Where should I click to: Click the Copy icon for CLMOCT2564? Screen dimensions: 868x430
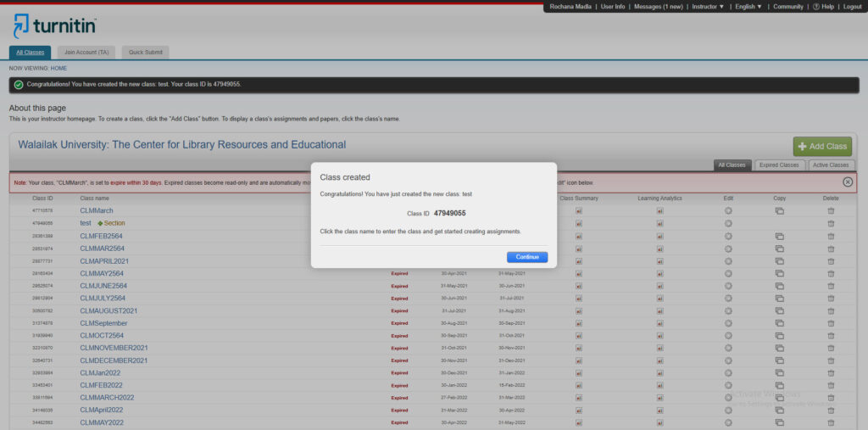coord(780,336)
